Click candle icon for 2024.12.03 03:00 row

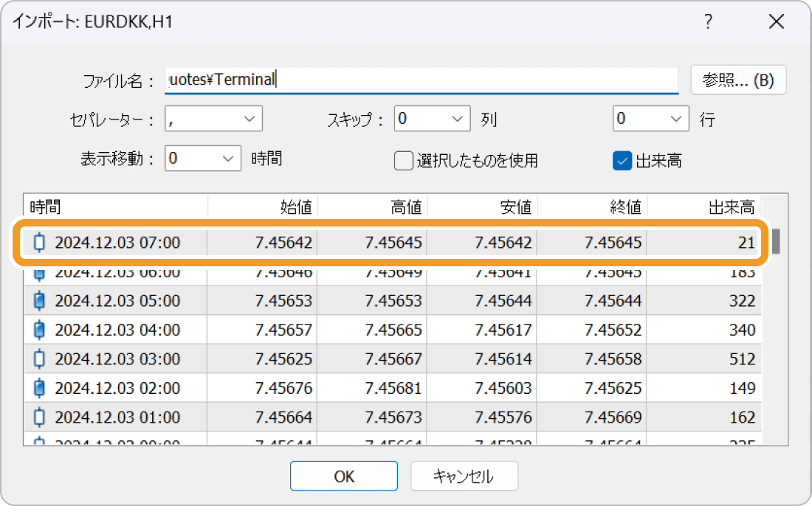[40, 359]
